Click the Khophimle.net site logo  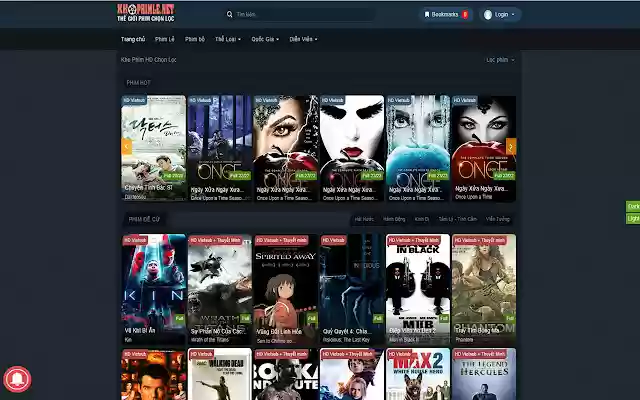pyautogui.click(x=146, y=13)
